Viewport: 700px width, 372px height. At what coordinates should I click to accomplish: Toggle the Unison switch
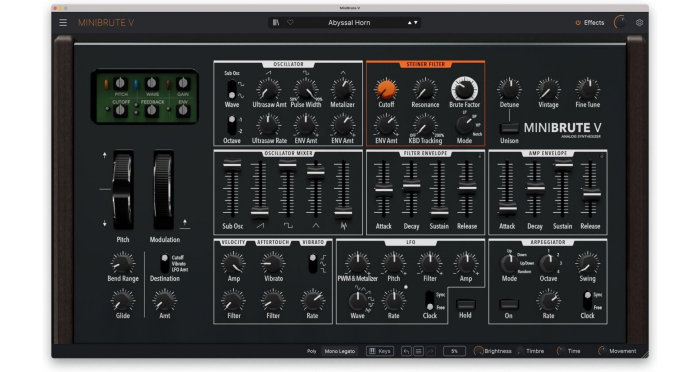(509, 128)
